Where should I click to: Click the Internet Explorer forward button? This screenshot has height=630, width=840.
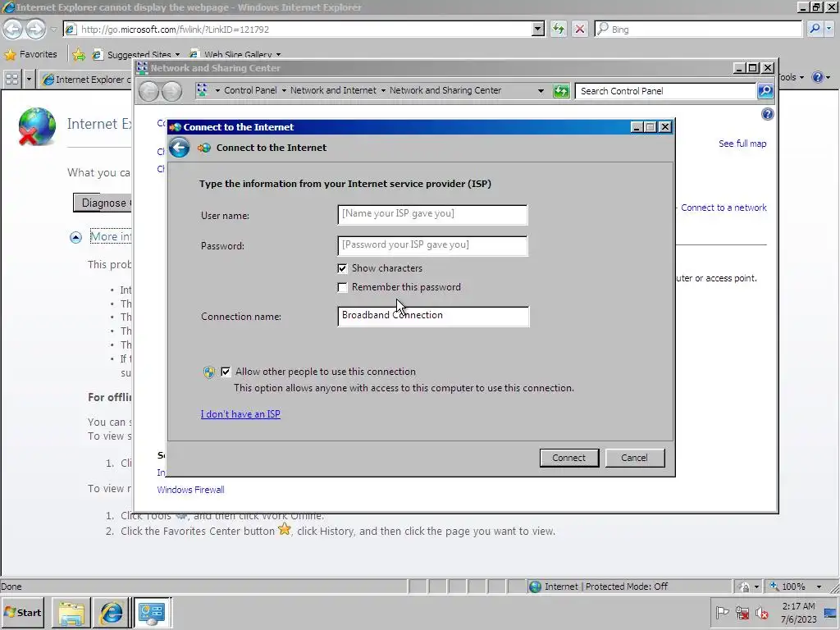click(35, 29)
